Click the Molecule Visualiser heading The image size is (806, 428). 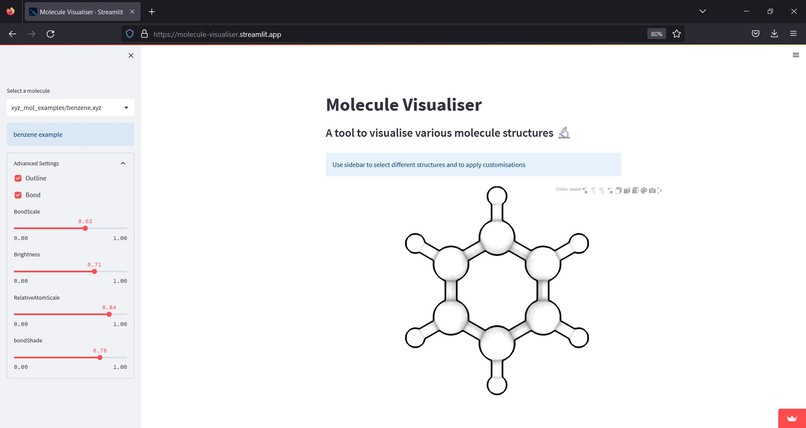pos(404,105)
